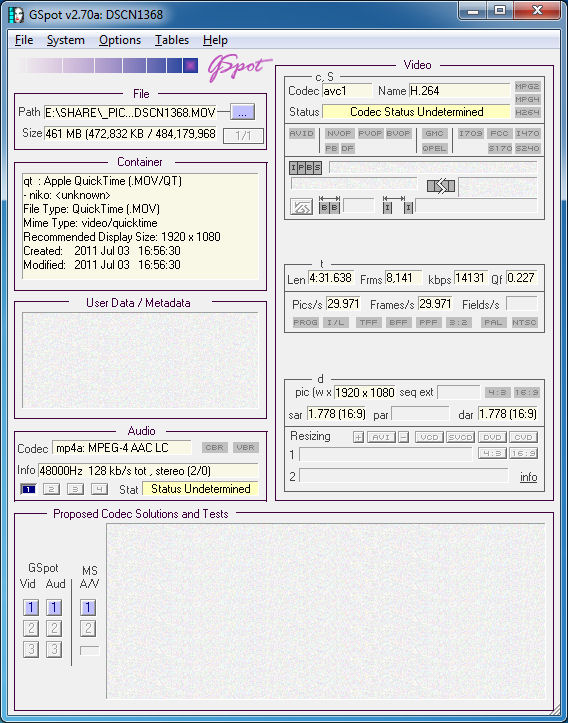
Task: Click the 1/1 file counter button
Action: click(243, 136)
